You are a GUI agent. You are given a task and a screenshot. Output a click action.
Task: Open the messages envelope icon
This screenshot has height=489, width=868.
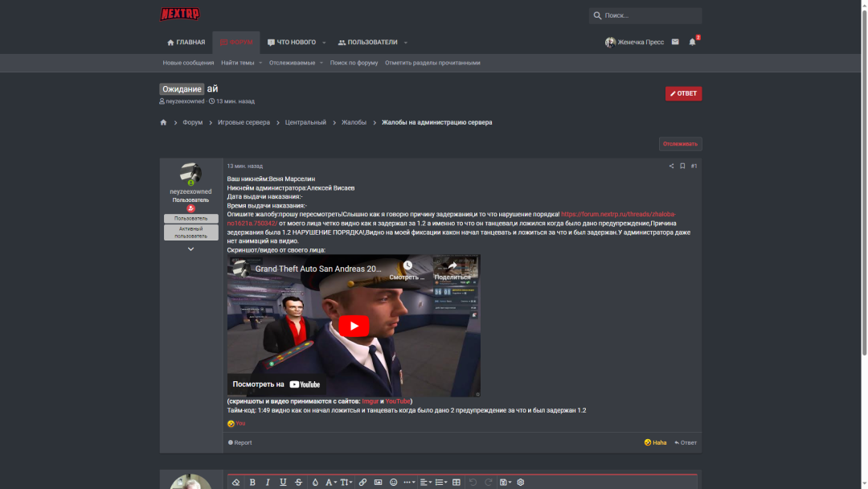point(675,42)
